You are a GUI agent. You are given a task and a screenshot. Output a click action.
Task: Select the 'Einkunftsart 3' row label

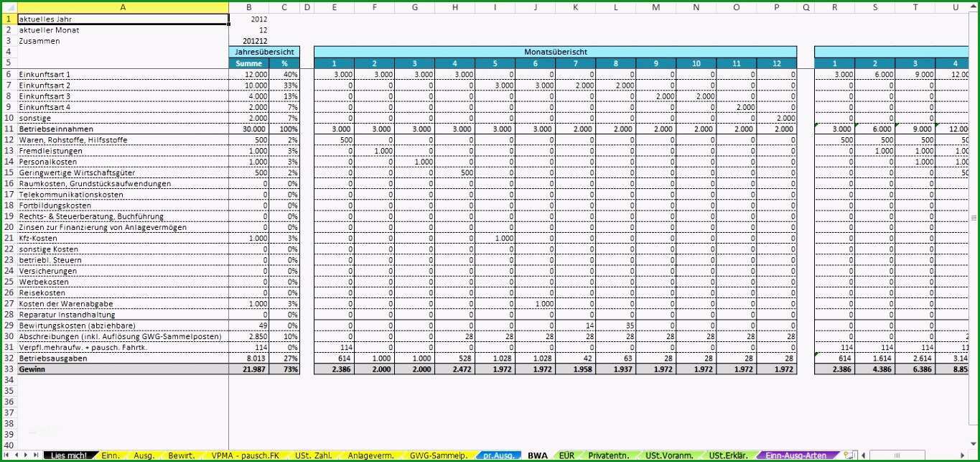click(123, 96)
